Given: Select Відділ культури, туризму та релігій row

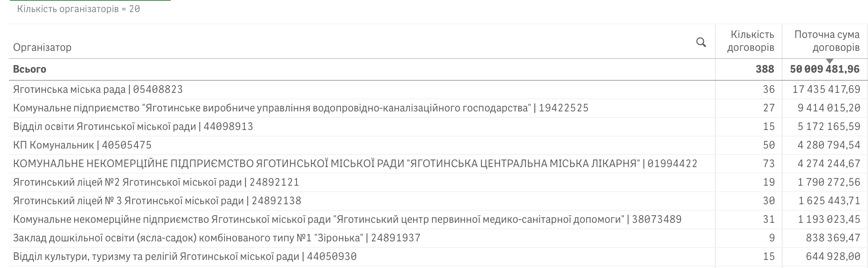Looking at the screenshot, I should pyautogui.click(x=185, y=256).
